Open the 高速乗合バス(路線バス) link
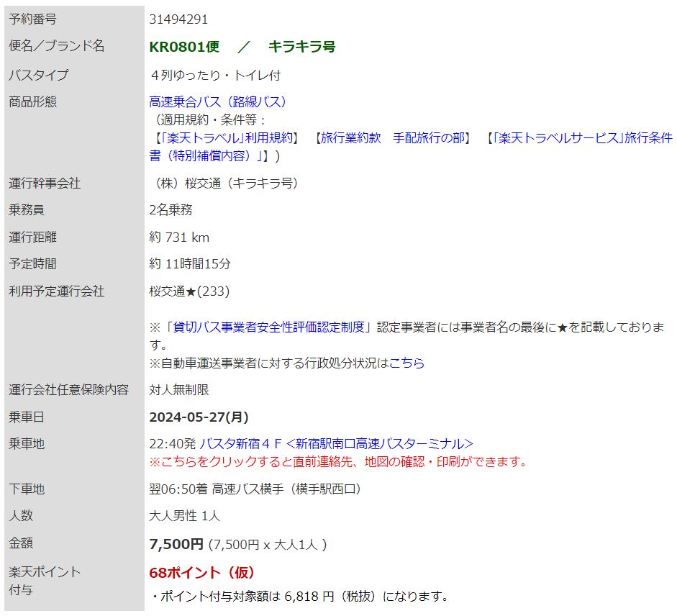Image resolution: width=677 pixels, height=616 pixels. click(x=217, y=102)
